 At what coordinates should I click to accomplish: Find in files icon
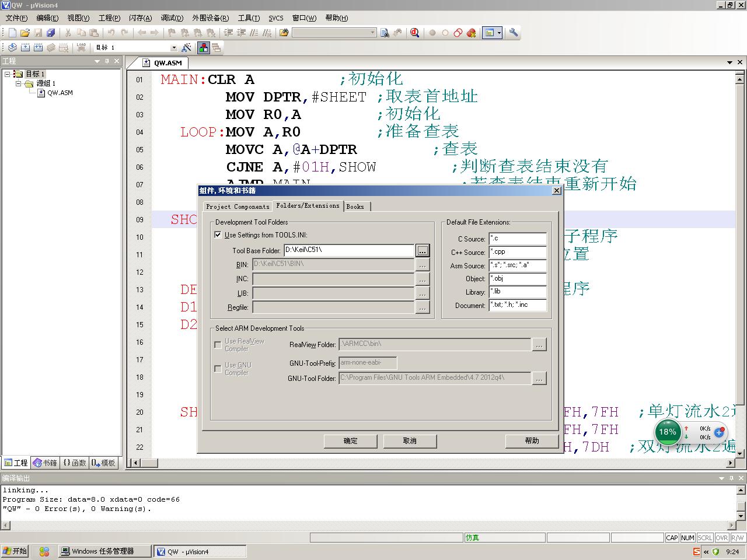(x=385, y=33)
